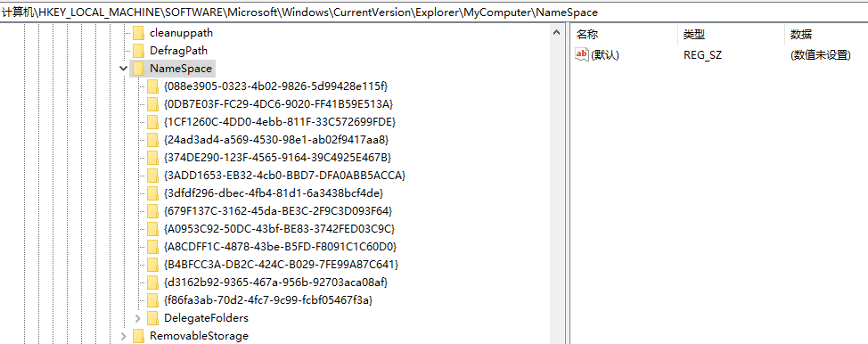
Task: Click the ab string value icon for (默认)
Action: pyautogui.click(x=581, y=54)
